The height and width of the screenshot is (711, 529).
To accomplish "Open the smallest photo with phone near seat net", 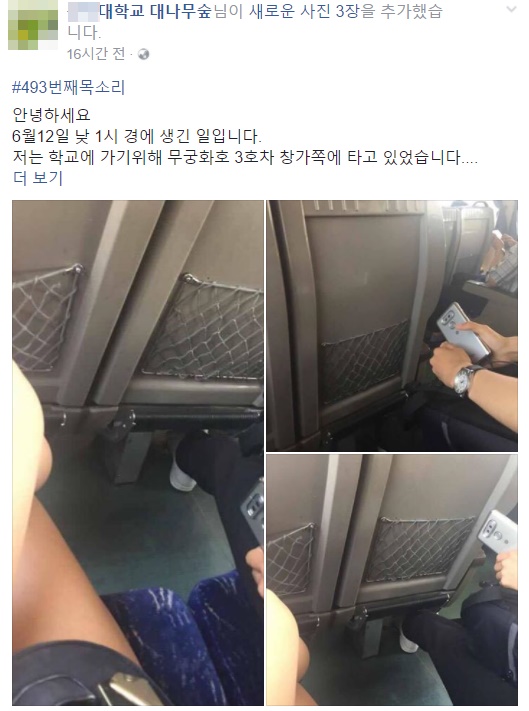I will [x=392, y=580].
